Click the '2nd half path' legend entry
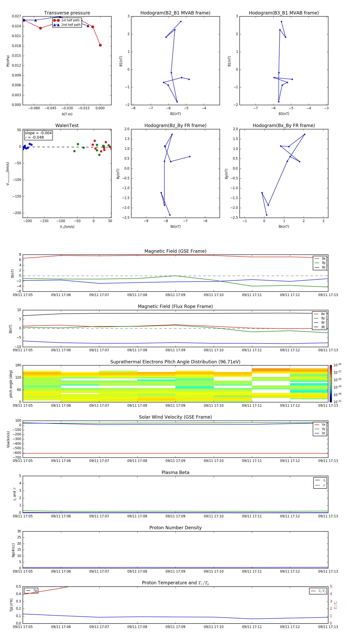The height and width of the screenshot is (644, 351). [67, 25]
